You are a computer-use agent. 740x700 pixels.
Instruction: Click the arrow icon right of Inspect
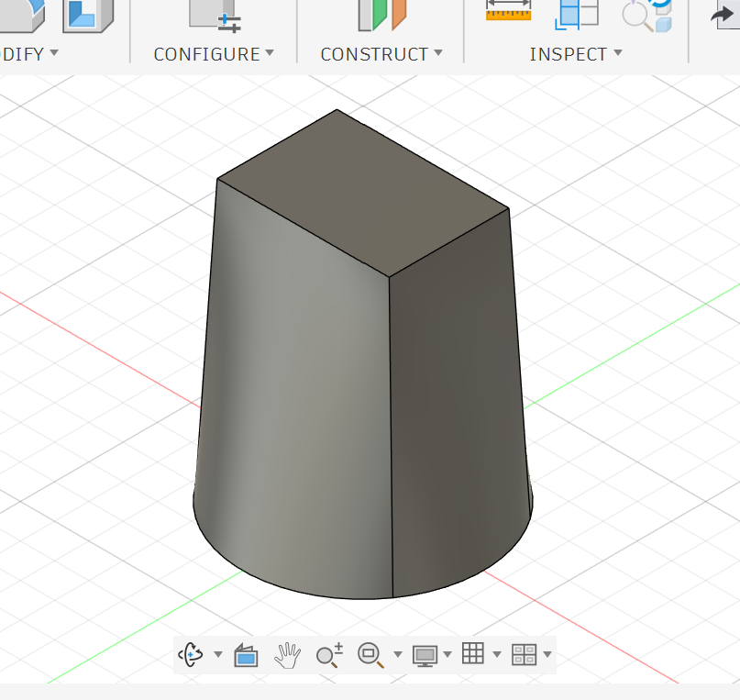click(x=725, y=15)
